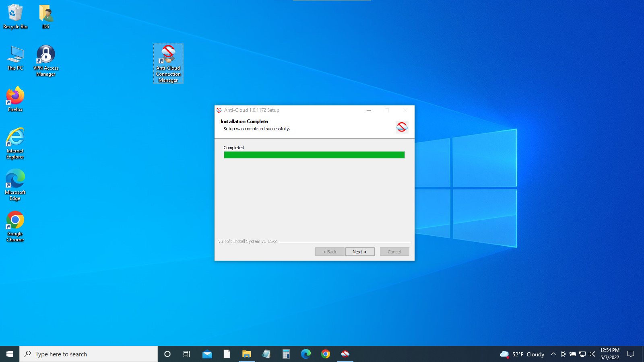This screenshot has width=644, height=362.
Task: Open Google Chrome from the taskbar
Action: point(326,354)
